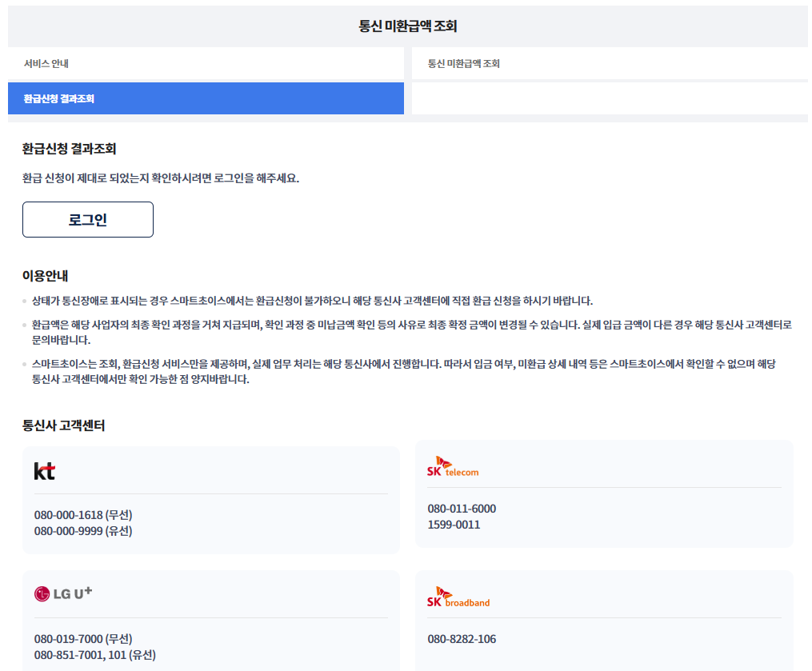Viewport: 812px width, 671px height.
Task: Click the 로그인 button
Action: tap(87, 219)
